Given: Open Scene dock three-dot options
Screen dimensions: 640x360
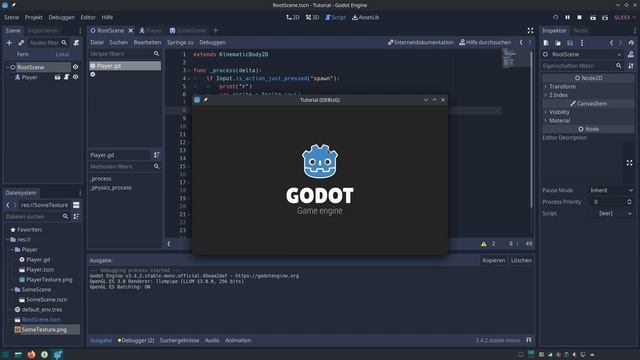Looking at the screenshot, I should [80, 31].
